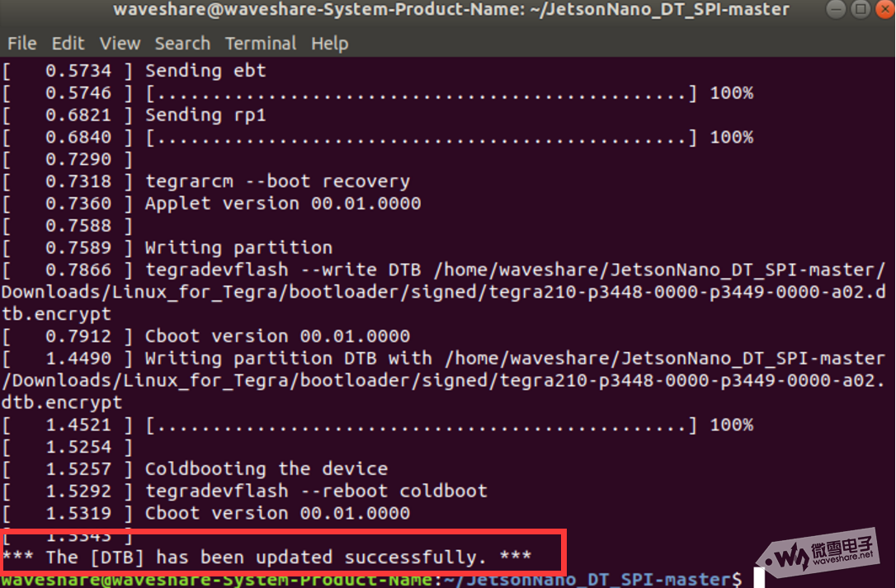The image size is (896, 588).
Task: Click the terminal window title bar
Action: (x=451, y=10)
